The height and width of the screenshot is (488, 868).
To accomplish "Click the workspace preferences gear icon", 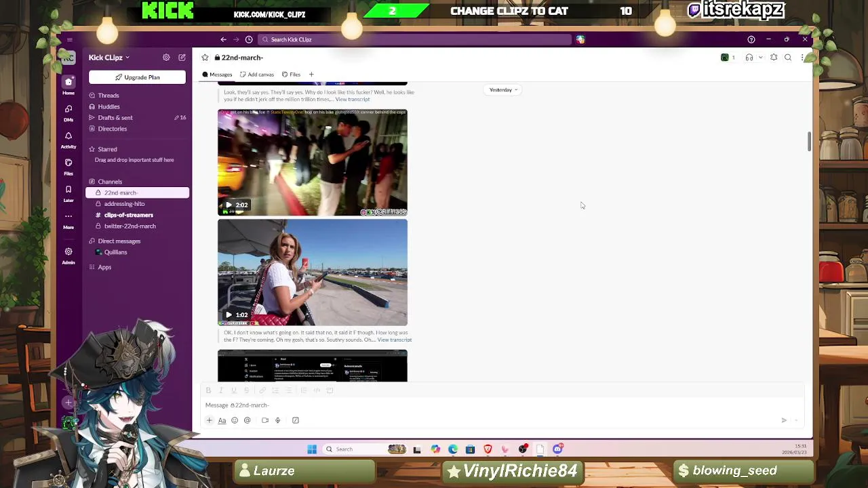I will [166, 58].
